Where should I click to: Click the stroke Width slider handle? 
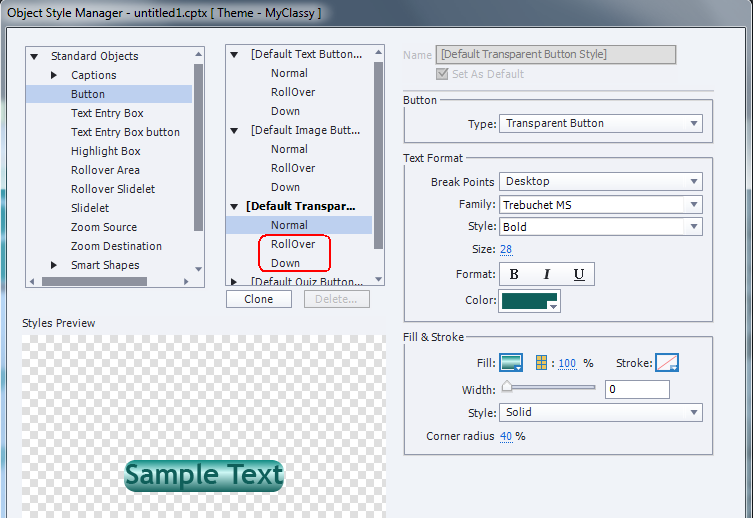tap(507, 388)
